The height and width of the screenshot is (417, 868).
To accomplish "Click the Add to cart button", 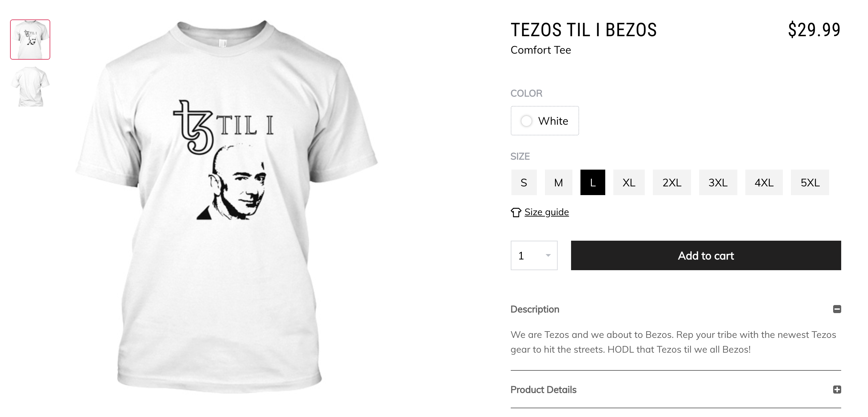I will pos(706,255).
